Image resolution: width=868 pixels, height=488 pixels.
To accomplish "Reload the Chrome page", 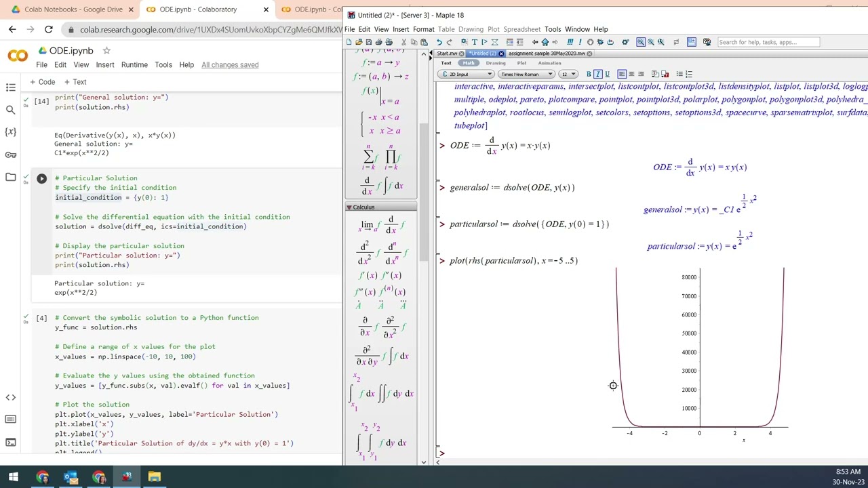I will [48, 29].
